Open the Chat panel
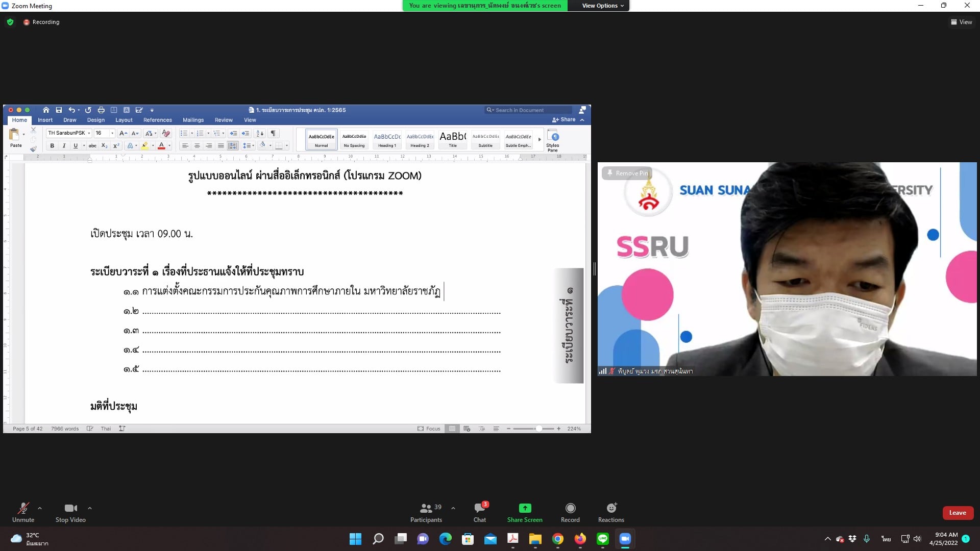The width and height of the screenshot is (980, 551). 480,512
